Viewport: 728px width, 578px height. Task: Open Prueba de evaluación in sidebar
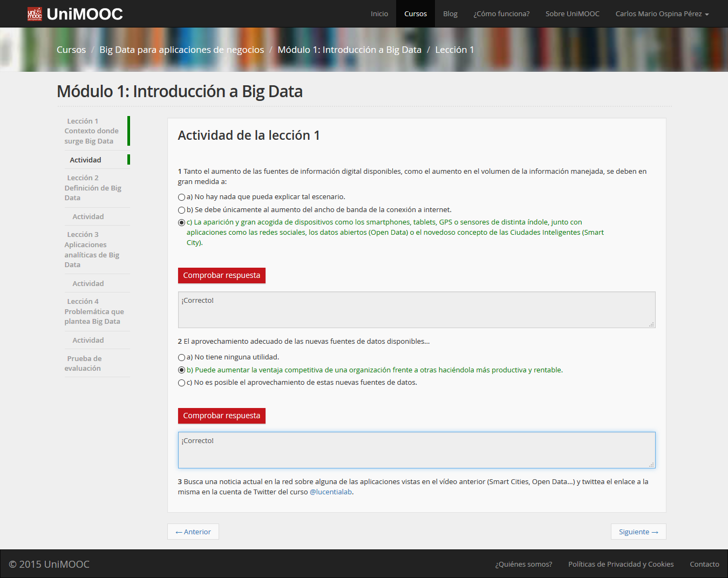click(x=83, y=363)
